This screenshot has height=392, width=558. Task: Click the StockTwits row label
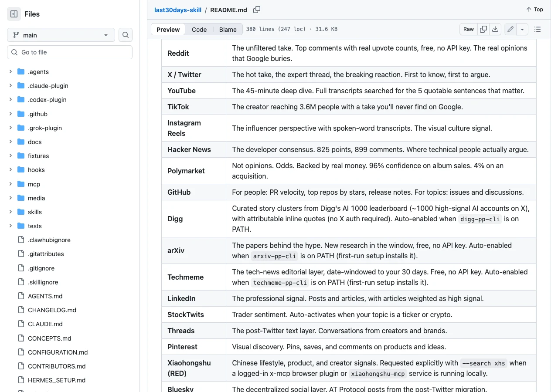tap(186, 314)
